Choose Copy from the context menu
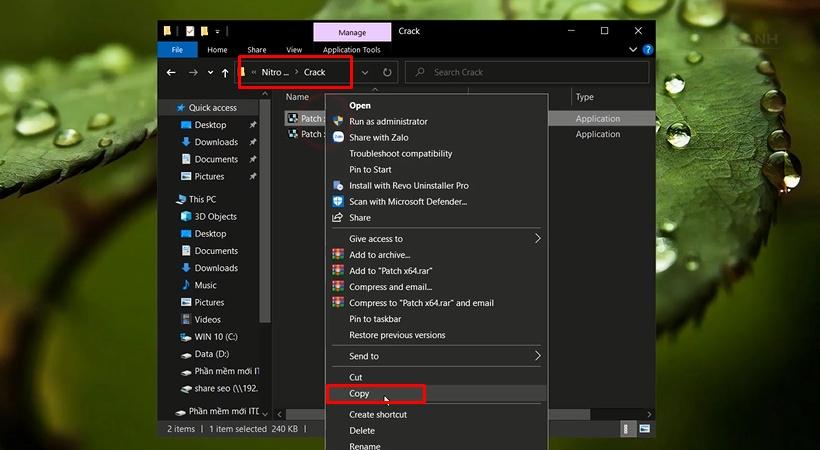Image resolution: width=820 pixels, height=450 pixels. tap(359, 394)
